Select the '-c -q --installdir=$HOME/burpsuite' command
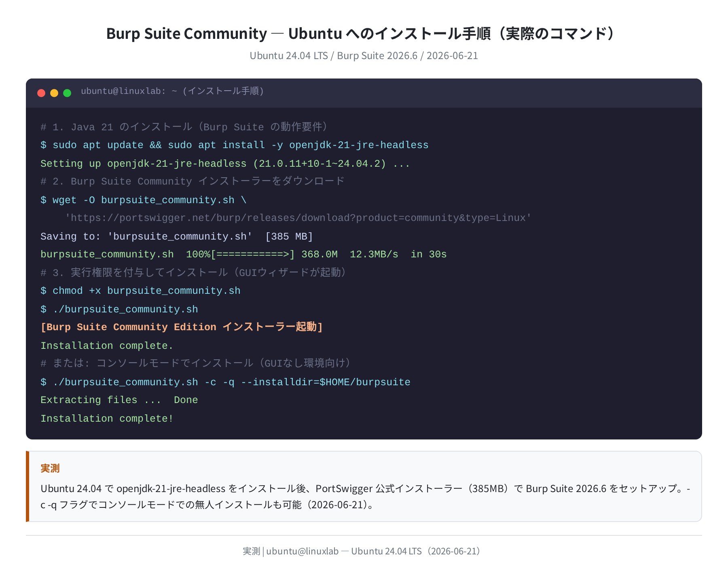 225,382
